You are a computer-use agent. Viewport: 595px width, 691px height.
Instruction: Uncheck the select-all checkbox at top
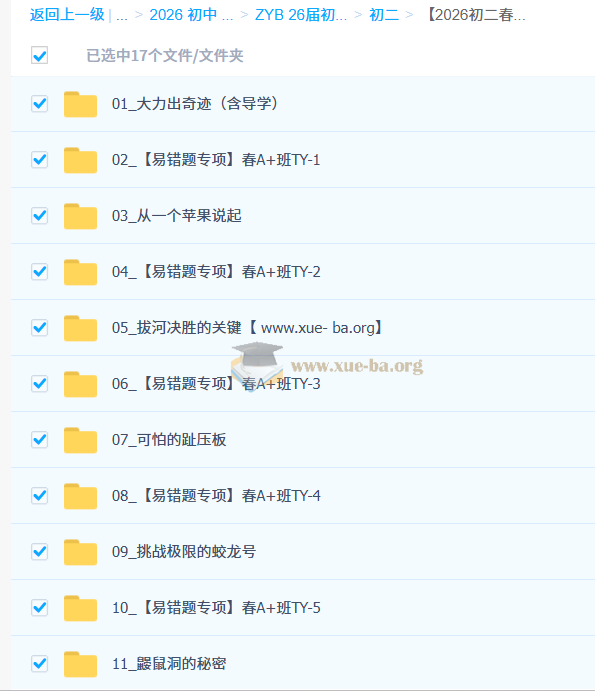[40, 56]
